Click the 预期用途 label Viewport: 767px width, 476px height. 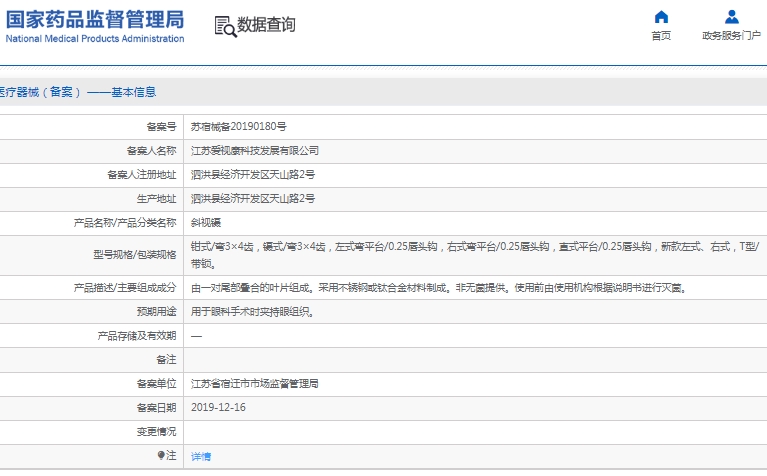[157, 312]
